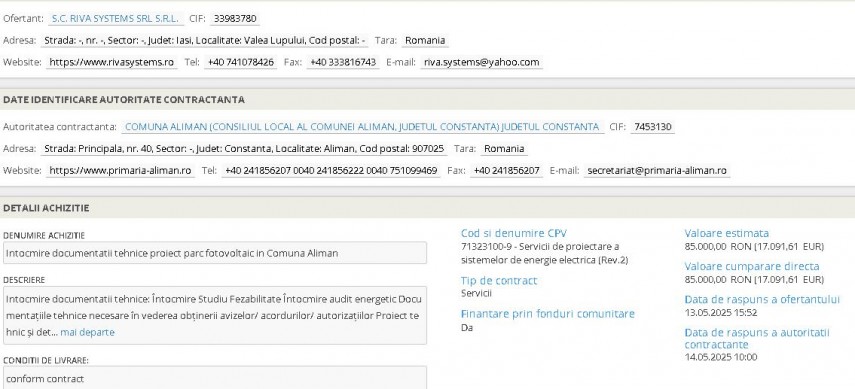Click the offerer CIF value 33983780
Viewport: 855px width, 389px height.
click(x=235, y=19)
